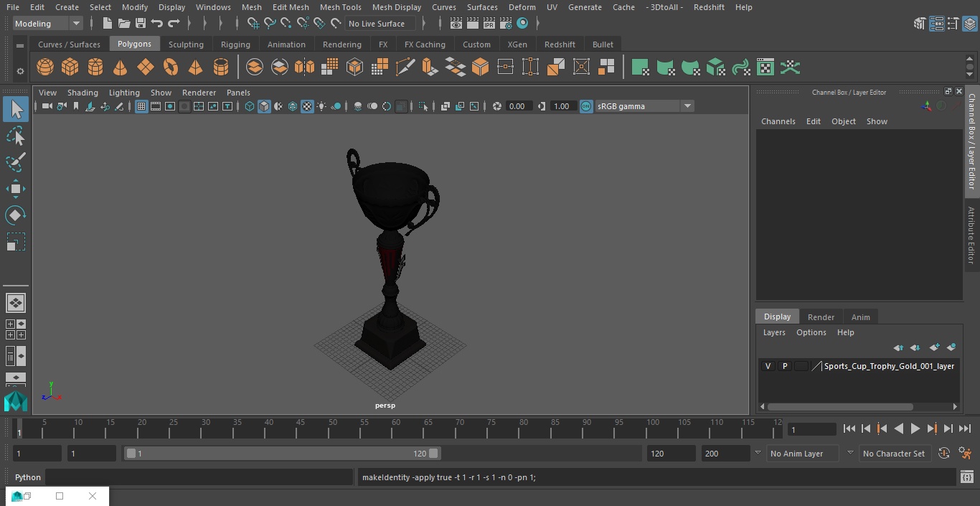Open the sRGB gamma view transform dropdown

point(644,106)
